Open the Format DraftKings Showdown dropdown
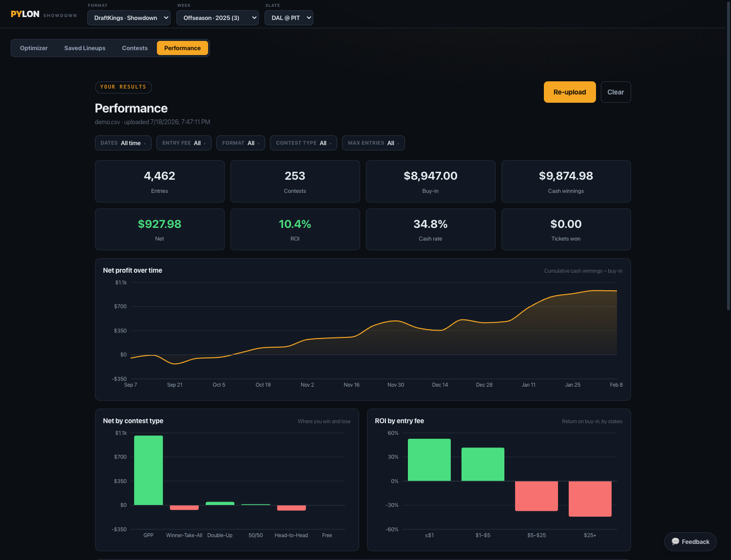The height and width of the screenshot is (560, 731). pyautogui.click(x=129, y=18)
